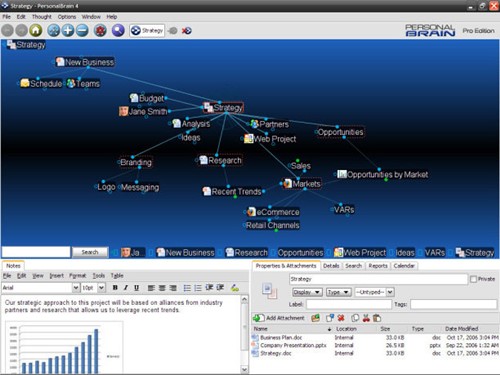
Task: Click the Label input field
Action: coord(349,304)
